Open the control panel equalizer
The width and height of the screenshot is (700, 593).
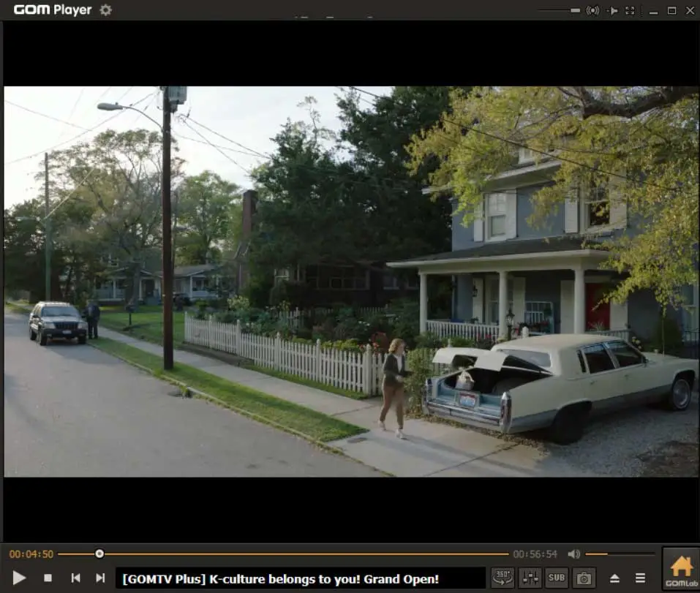pos(530,578)
